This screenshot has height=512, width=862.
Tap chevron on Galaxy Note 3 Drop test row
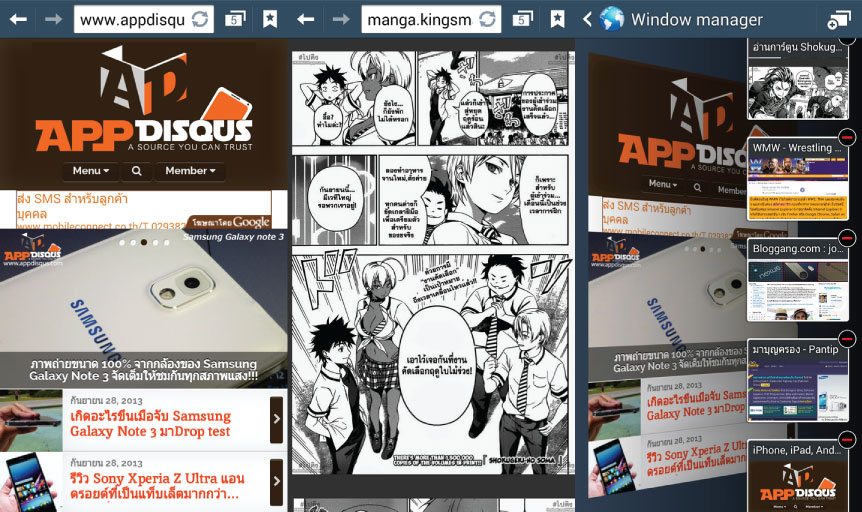277,420
